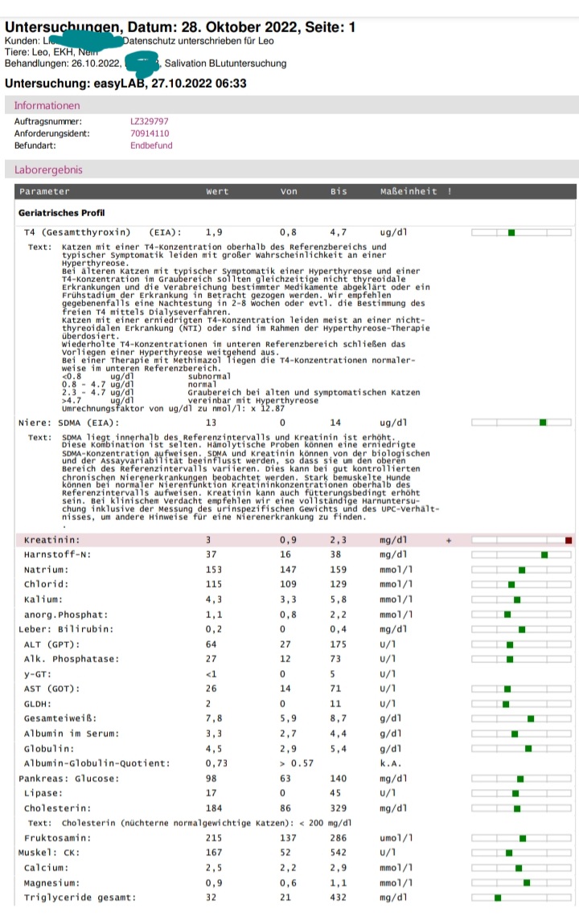Click the 'Bis' column header
Image resolution: width=579 pixels, height=924 pixels.
coord(339,191)
